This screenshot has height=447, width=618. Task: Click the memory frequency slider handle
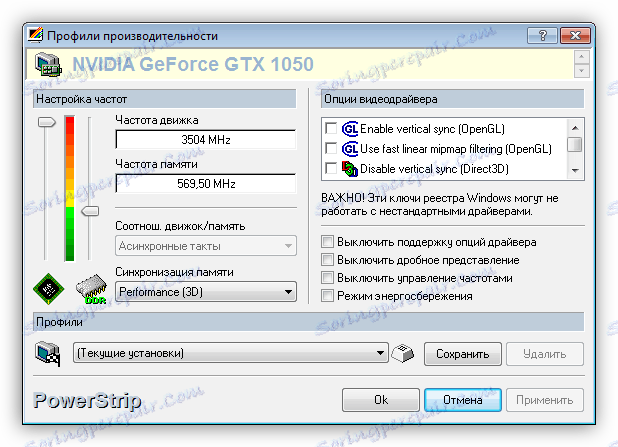point(90,211)
